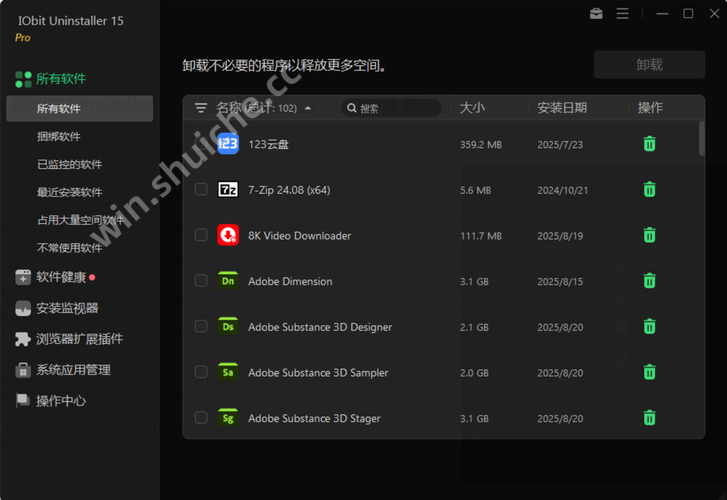This screenshot has height=500, width=727.
Task: Click the 卸载 uninstall button
Action: coord(649,64)
